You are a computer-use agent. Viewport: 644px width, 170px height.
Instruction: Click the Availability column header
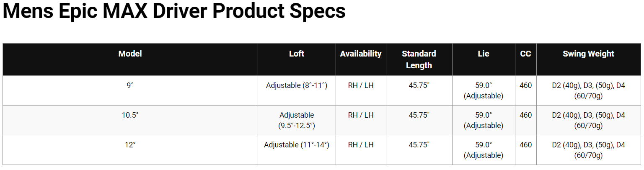point(361,54)
